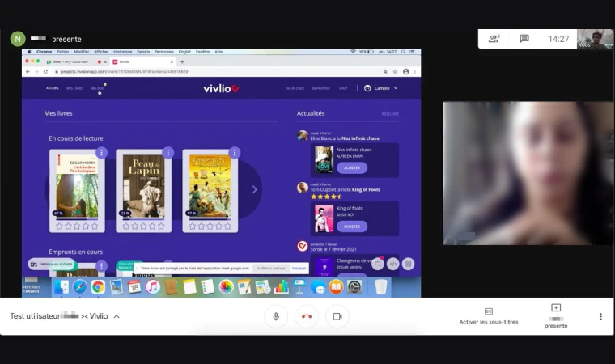Screen dimensions: 615x364
Task: Go to ACCUEIL in Vivlio nav
Action: [x=53, y=88]
